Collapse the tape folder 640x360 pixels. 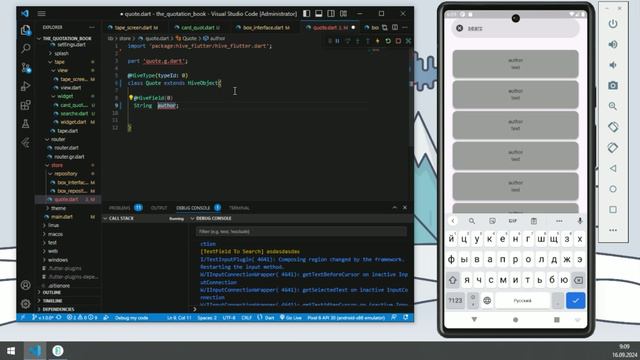click(x=59, y=62)
